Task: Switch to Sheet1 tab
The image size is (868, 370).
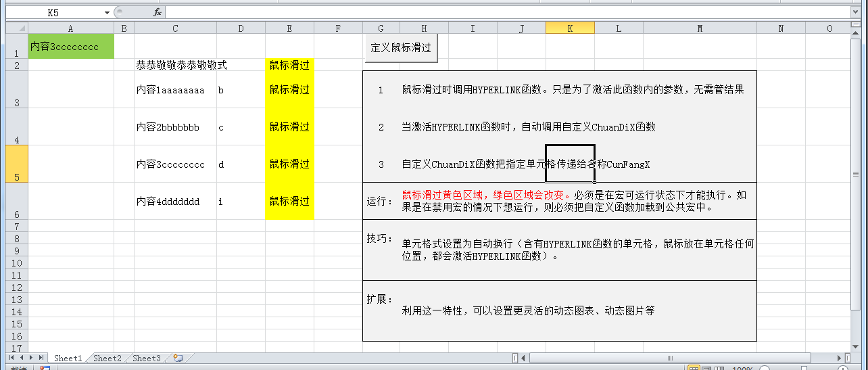Action: coord(68,359)
